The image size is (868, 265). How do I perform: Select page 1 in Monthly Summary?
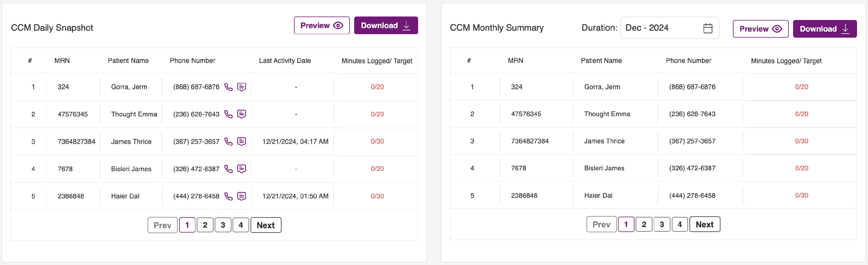626,224
